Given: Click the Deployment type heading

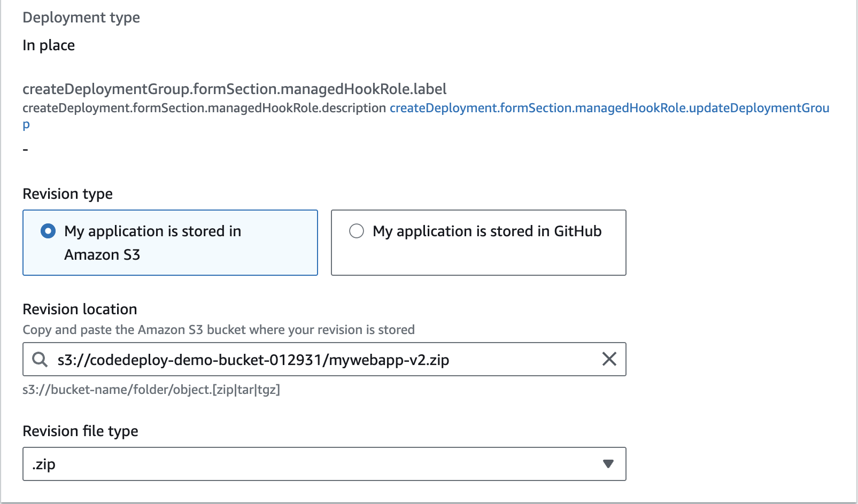Looking at the screenshot, I should coord(81,17).
